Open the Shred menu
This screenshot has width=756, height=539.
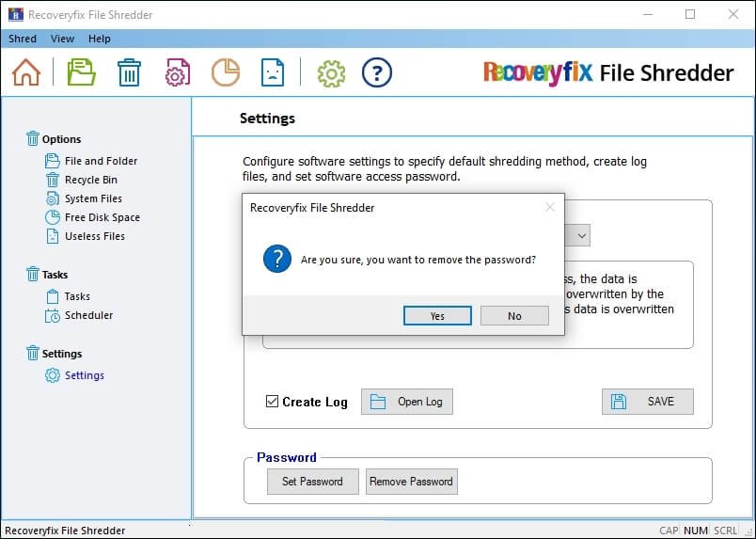click(x=23, y=39)
